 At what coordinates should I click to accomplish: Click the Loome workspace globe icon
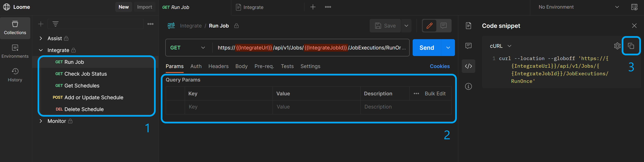pos(7,7)
